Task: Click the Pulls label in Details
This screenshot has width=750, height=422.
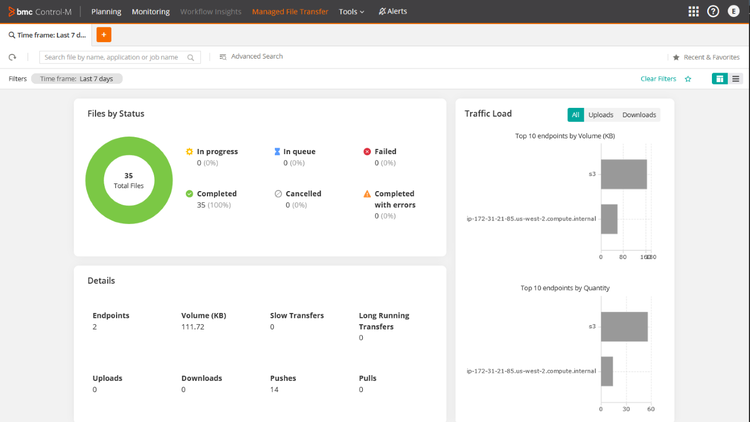Action: click(x=368, y=378)
